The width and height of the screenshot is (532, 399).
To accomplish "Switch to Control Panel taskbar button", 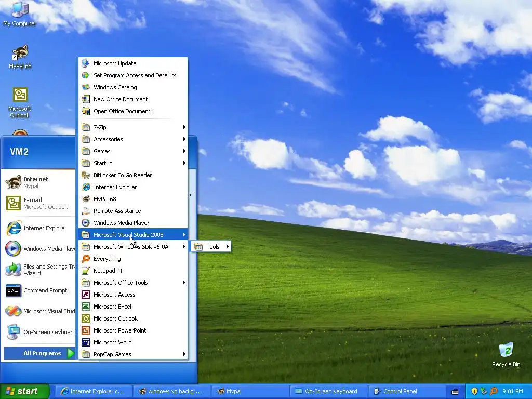I will 406,391.
